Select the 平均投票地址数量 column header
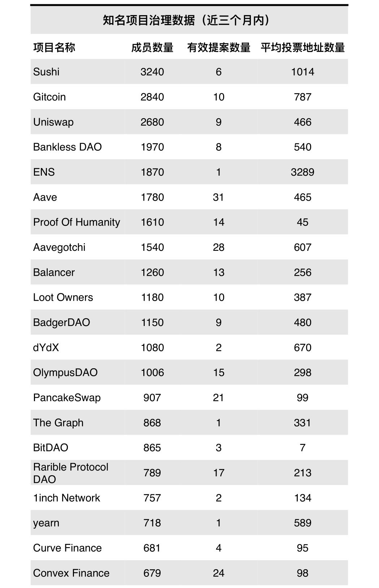Image resolution: width=379 pixels, height=588 pixels. 302,47
